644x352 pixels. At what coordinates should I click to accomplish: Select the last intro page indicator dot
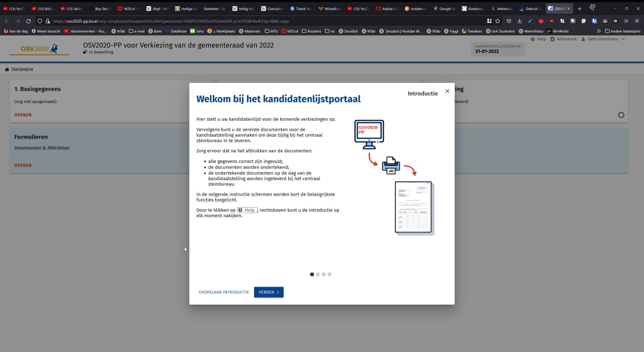tap(330, 275)
